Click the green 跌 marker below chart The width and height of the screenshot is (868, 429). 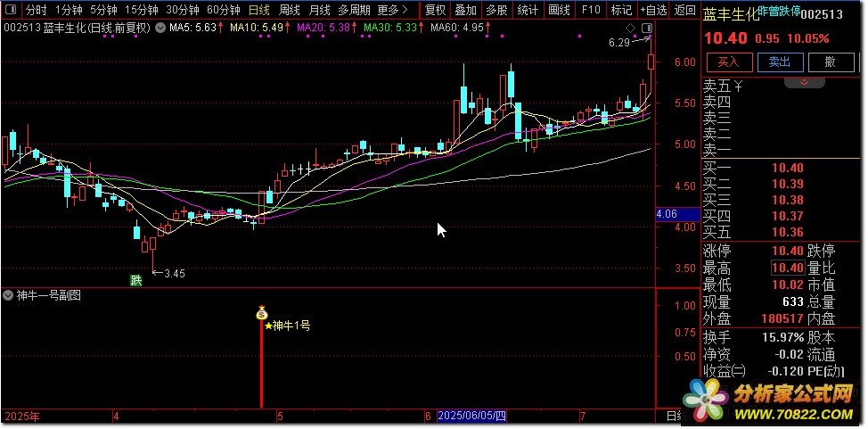(136, 280)
